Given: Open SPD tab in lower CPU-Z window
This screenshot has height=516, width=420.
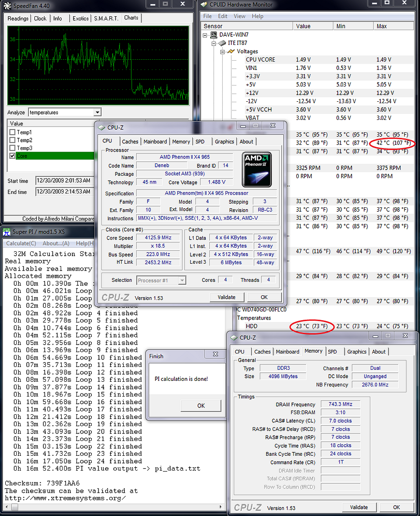Looking at the screenshot, I should click(x=333, y=352).
